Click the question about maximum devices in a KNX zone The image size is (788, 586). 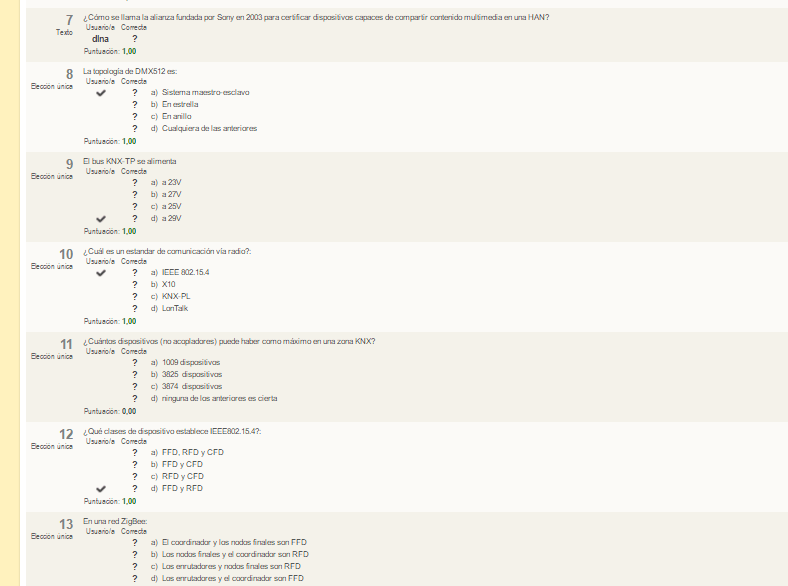pos(229,341)
